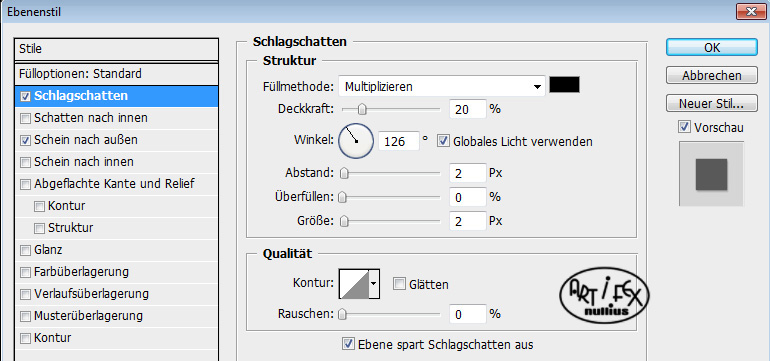770x361 pixels.
Task: Close the Ebenenstil dialog window
Action: (750, 12)
